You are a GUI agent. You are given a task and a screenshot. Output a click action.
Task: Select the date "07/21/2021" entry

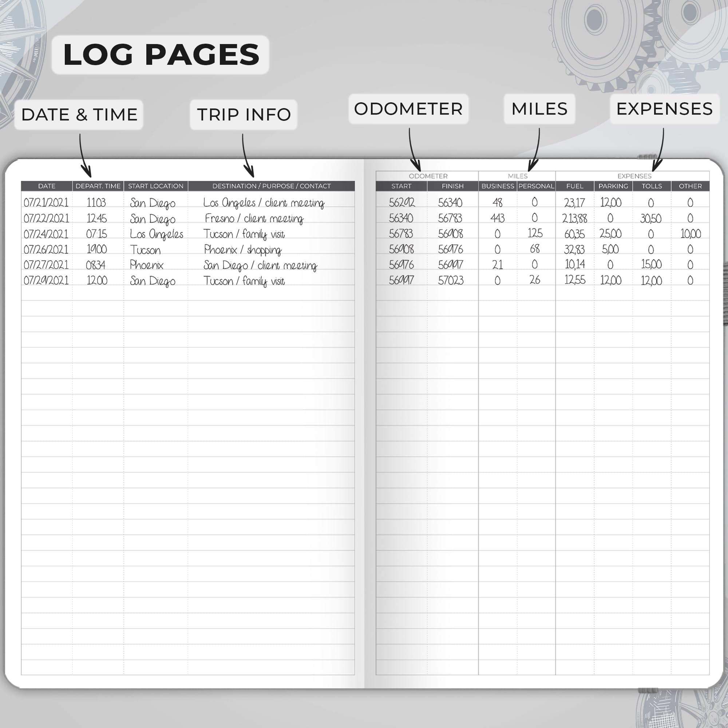tap(46, 203)
